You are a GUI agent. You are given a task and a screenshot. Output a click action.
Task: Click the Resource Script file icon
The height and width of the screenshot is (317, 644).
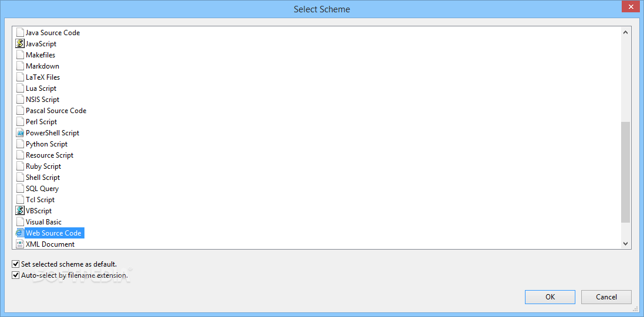[20, 155]
